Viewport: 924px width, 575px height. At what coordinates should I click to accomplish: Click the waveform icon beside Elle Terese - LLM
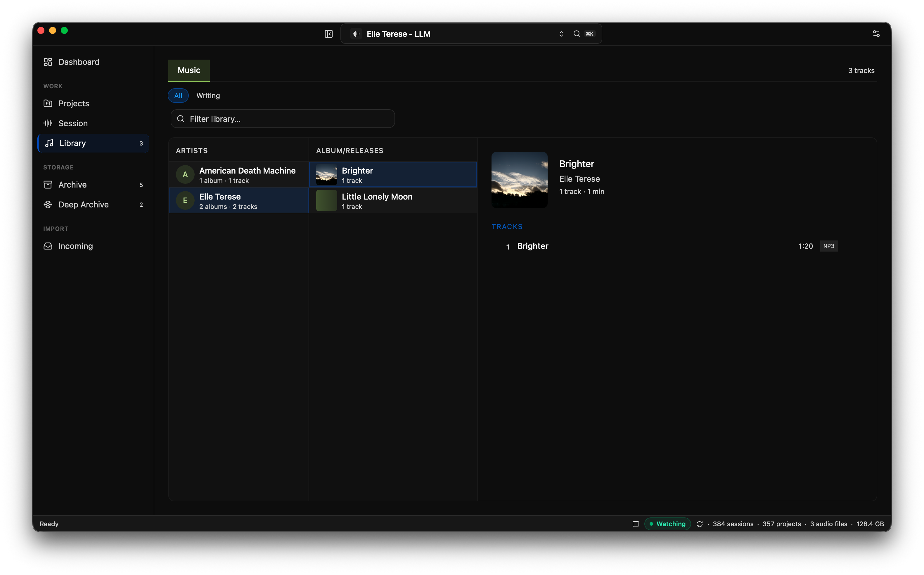click(x=356, y=34)
